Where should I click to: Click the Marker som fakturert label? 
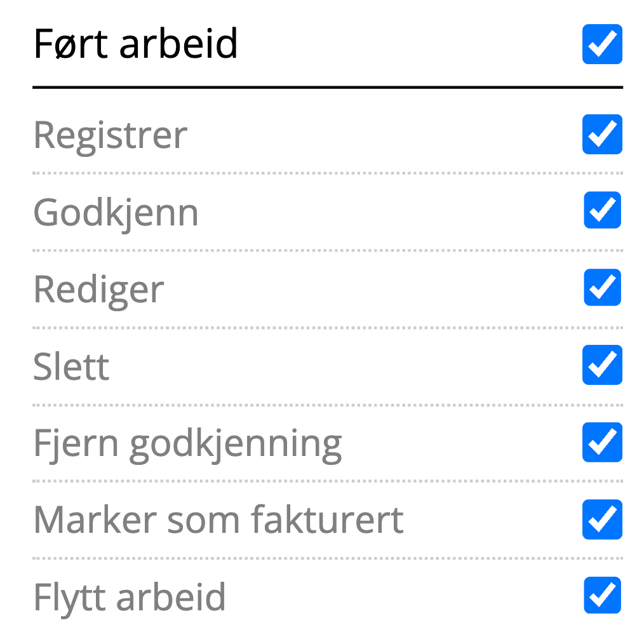(218, 520)
